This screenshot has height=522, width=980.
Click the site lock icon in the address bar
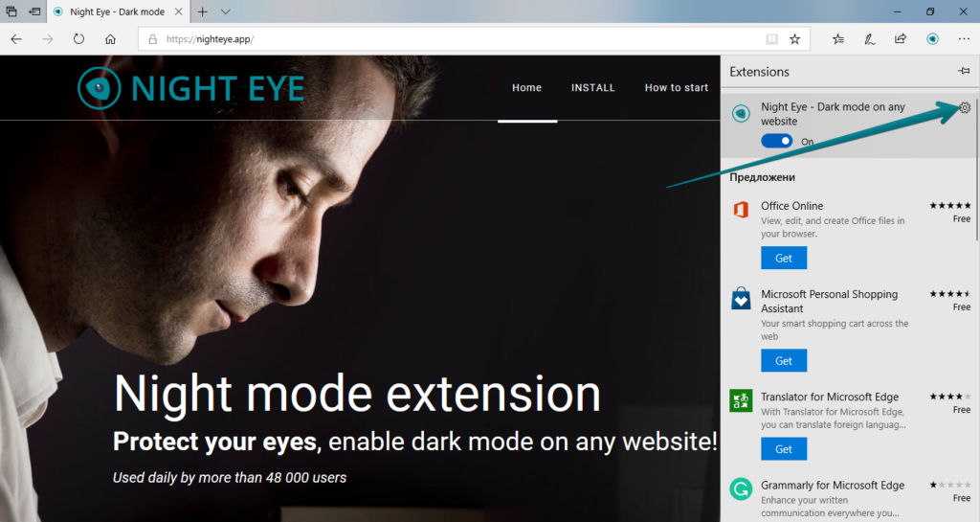(x=152, y=38)
